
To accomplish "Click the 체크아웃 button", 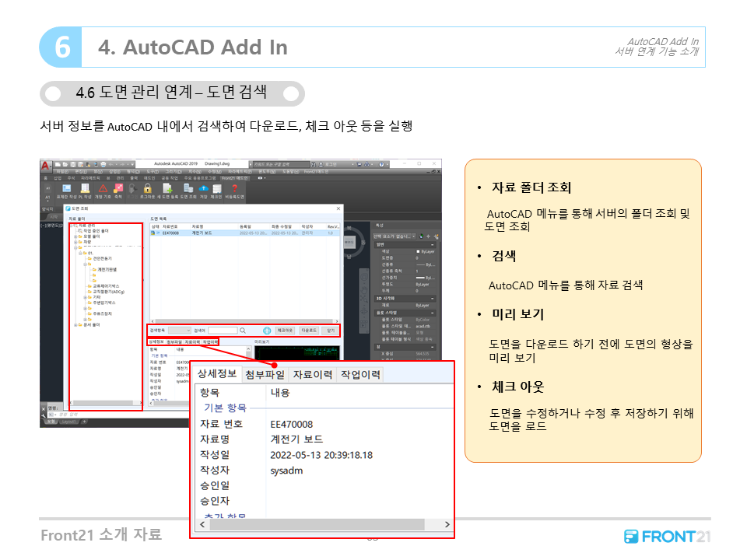I will coord(285,331).
